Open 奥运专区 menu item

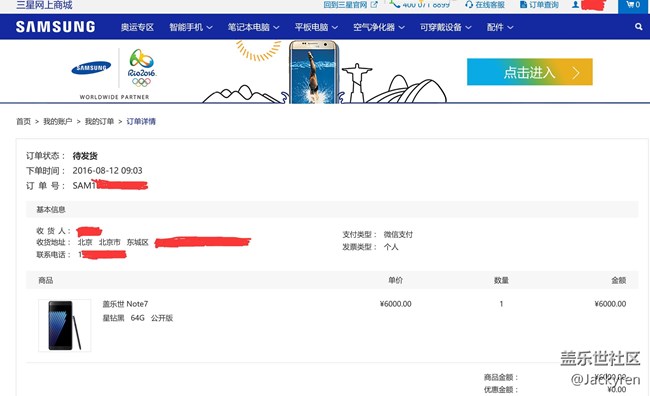point(137,27)
